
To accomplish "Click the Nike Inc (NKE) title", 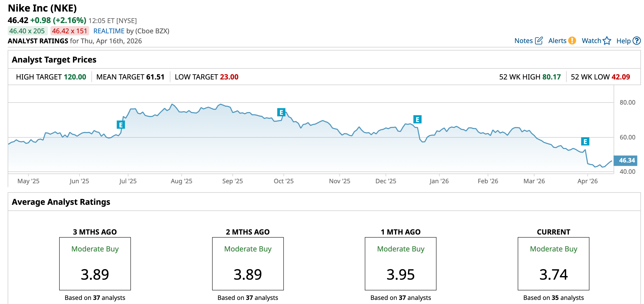I will point(42,8).
